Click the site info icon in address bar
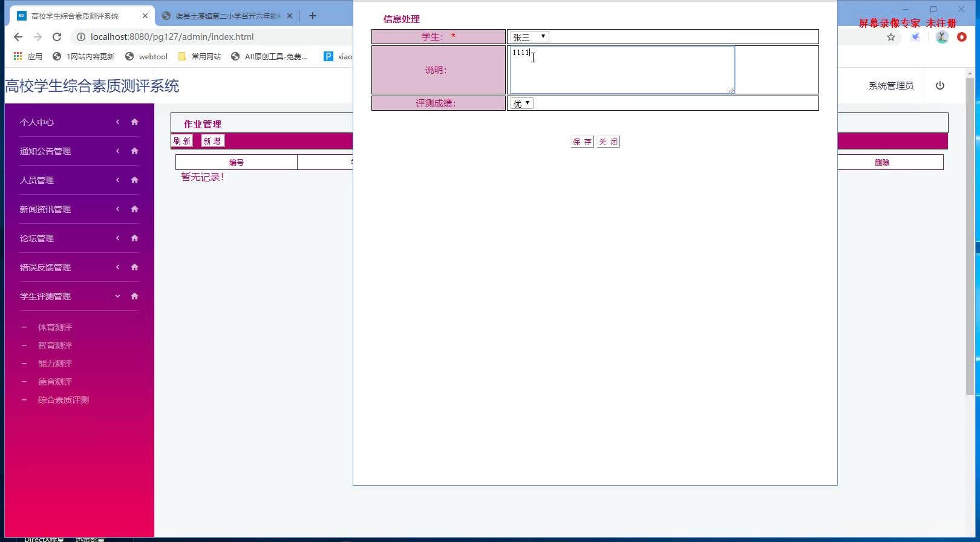The image size is (980, 542). [80, 37]
